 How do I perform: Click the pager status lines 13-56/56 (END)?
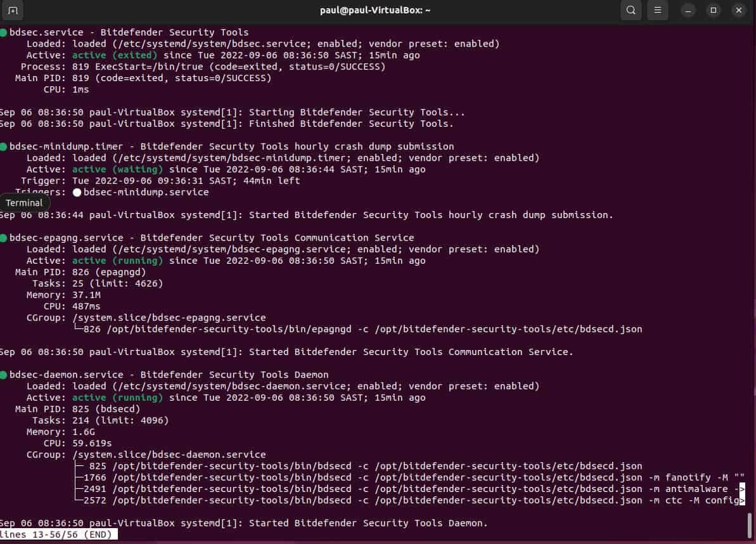pos(58,534)
